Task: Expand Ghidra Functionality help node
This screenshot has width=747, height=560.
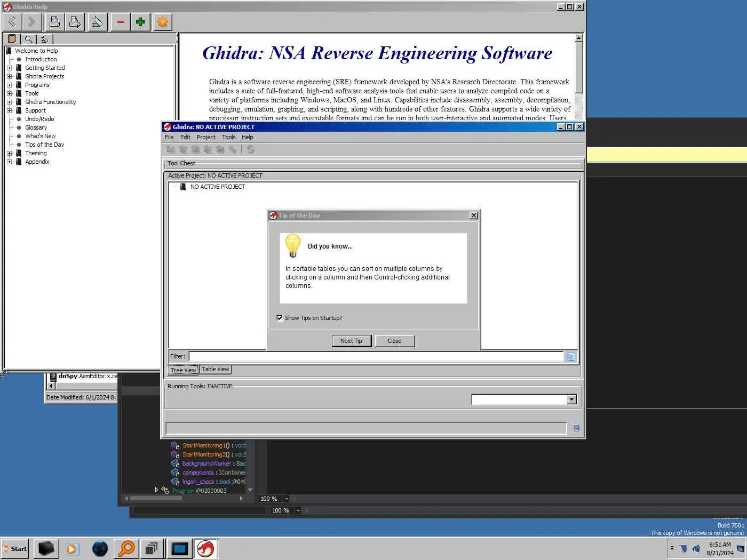Action: pyautogui.click(x=9, y=102)
